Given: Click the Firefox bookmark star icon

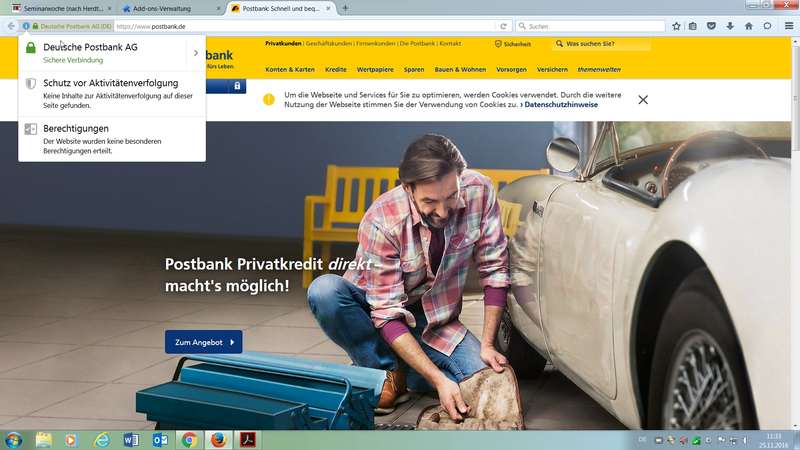Looking at the screenshot, I should coord(676,26).
